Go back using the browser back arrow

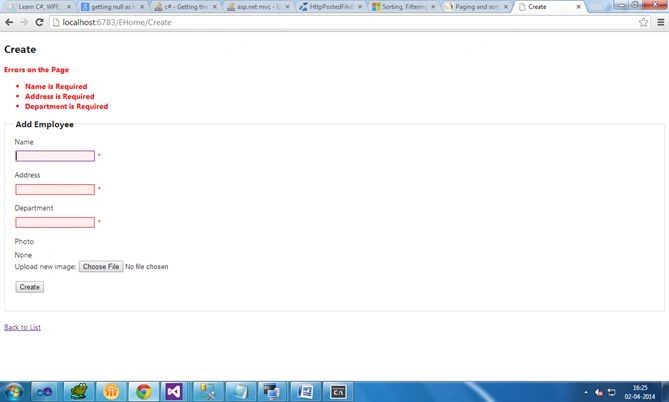point(9,22)
